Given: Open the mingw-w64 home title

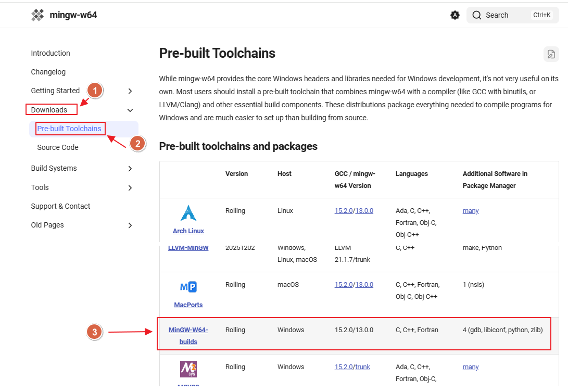Looking at the screenshot, I should [73, 15].
